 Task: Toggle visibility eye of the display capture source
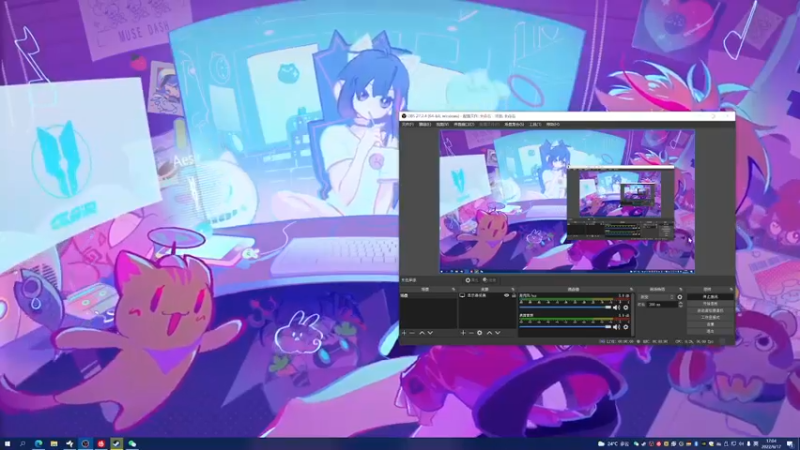coord(507,295)
